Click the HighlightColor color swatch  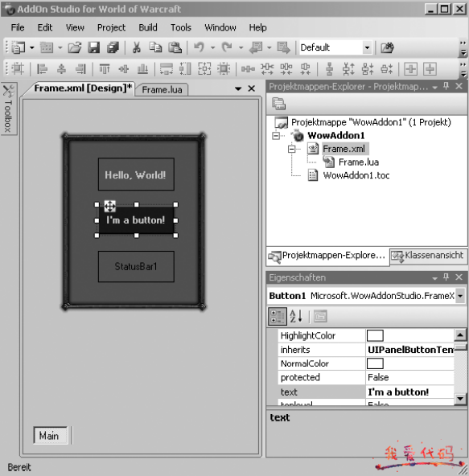pos(375,335)
